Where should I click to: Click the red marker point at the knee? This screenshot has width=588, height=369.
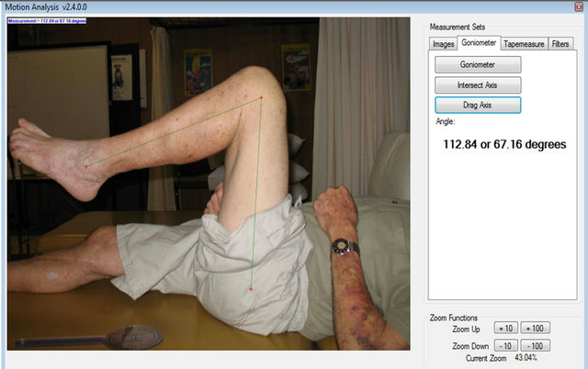click(x=261, y=97)
